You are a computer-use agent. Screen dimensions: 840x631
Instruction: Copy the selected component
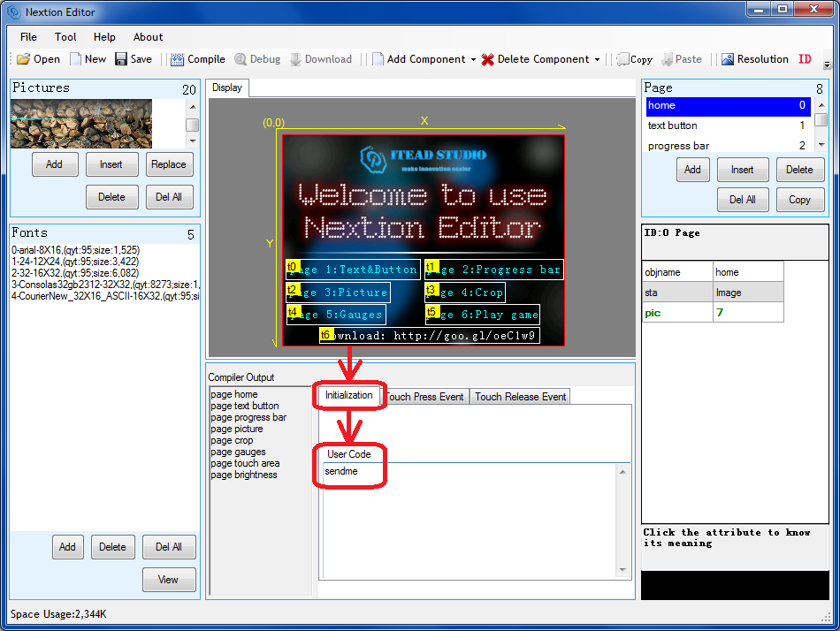tap(635, 59)
